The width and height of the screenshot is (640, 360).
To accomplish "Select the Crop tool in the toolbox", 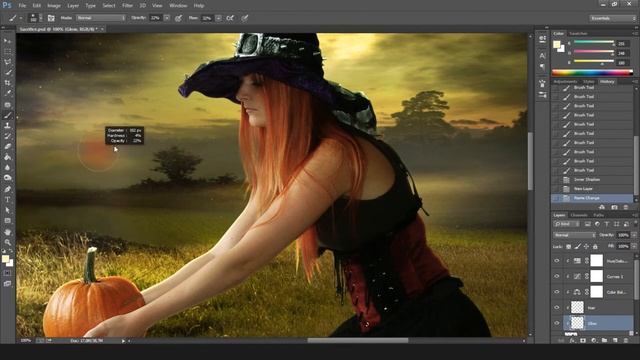I will [7, 83].
